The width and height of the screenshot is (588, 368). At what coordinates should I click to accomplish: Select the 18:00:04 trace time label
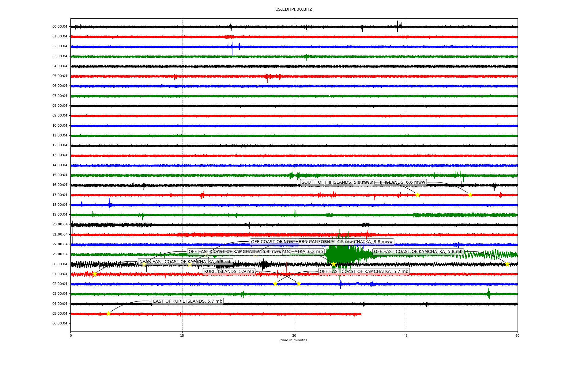(60, 205)
